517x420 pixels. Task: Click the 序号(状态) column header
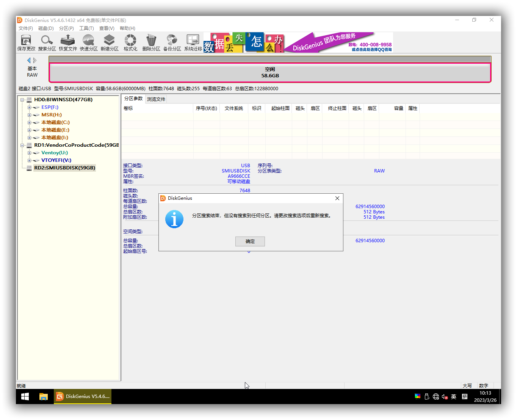206,108
